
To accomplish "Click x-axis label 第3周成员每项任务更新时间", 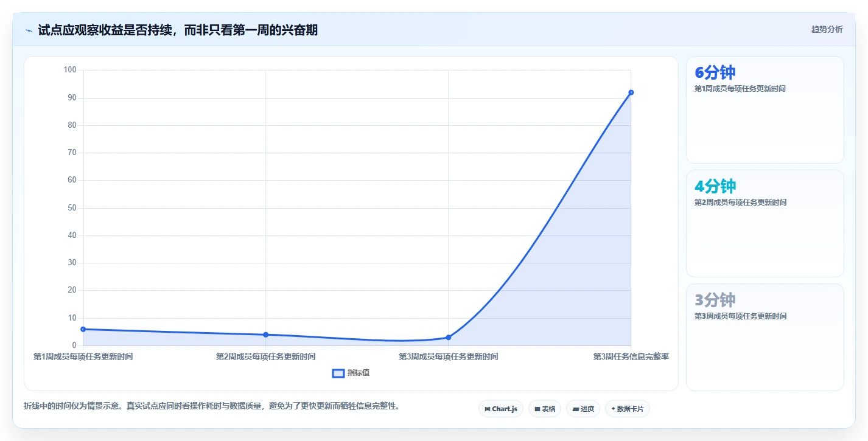I will [449, 356].
